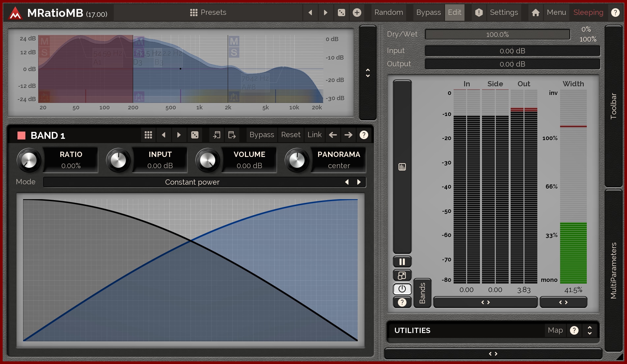This screenshot has width=627, height=364.
Task: Adjust the Dry/Wet slider
Action: (x=497, y=34)
